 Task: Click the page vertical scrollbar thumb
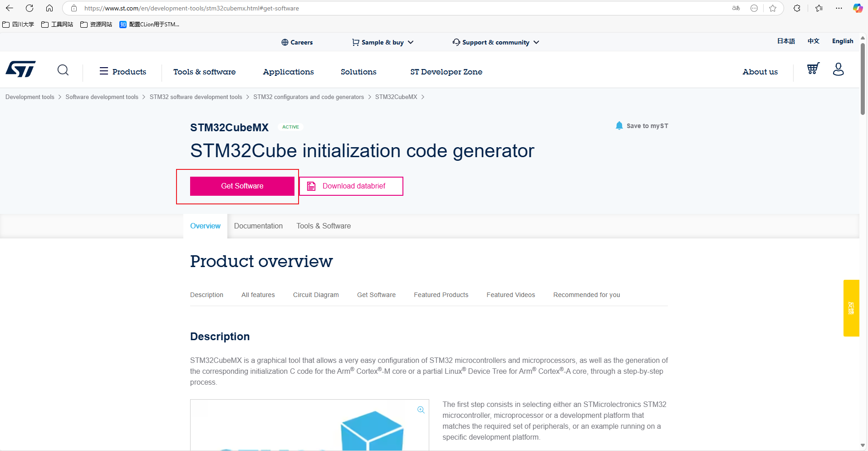[x=863, y=78]
